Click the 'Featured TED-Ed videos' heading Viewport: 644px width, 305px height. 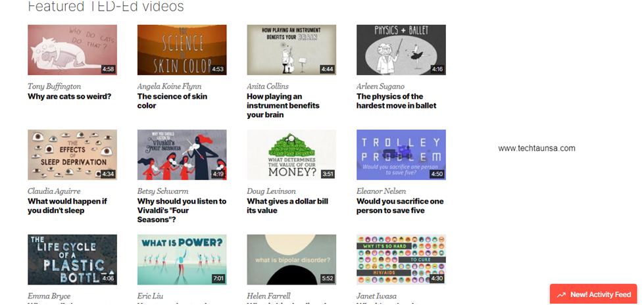pyautogui.click(x=106, y=6)
